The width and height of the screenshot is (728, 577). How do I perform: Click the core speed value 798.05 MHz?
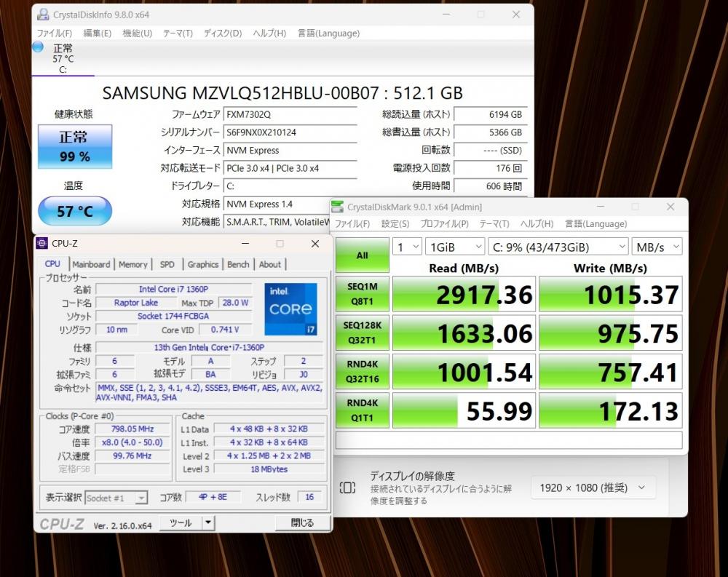(132, 429)
